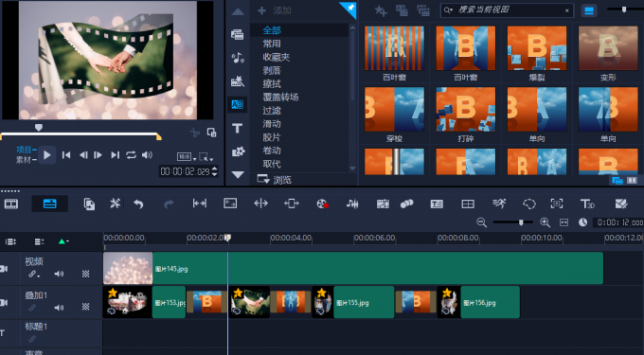This screenshot has height=355, width=644.
Task: Switch preview to 素材 (Clip) mode
Action: click(24, 160)
